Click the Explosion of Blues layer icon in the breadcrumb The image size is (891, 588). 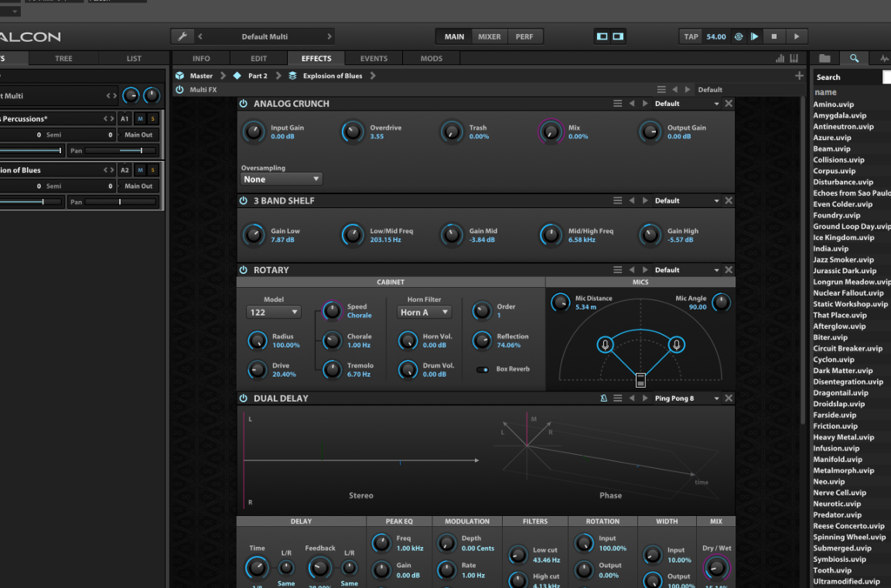pos(292,76)
